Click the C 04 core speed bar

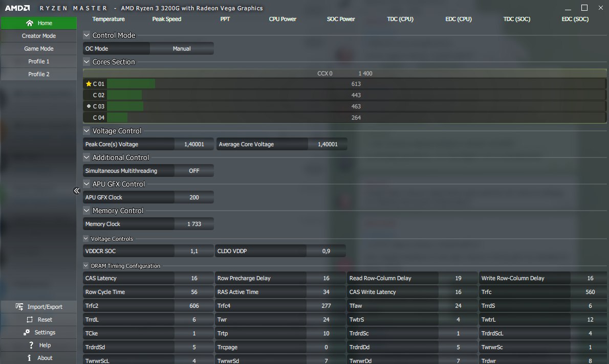[356, 118]
